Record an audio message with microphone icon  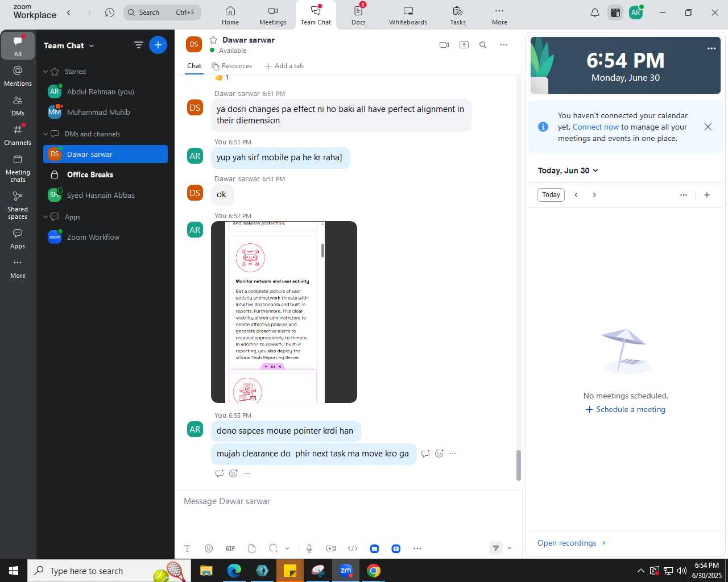coord(309,548)
